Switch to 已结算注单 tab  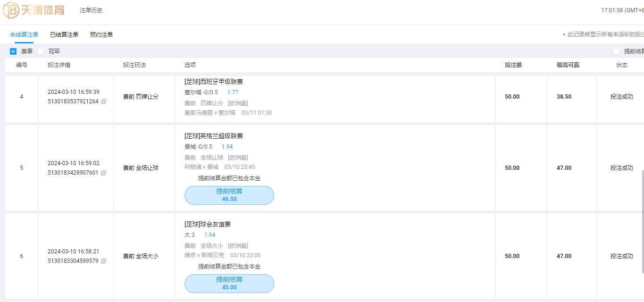click(x=64, y=34)
